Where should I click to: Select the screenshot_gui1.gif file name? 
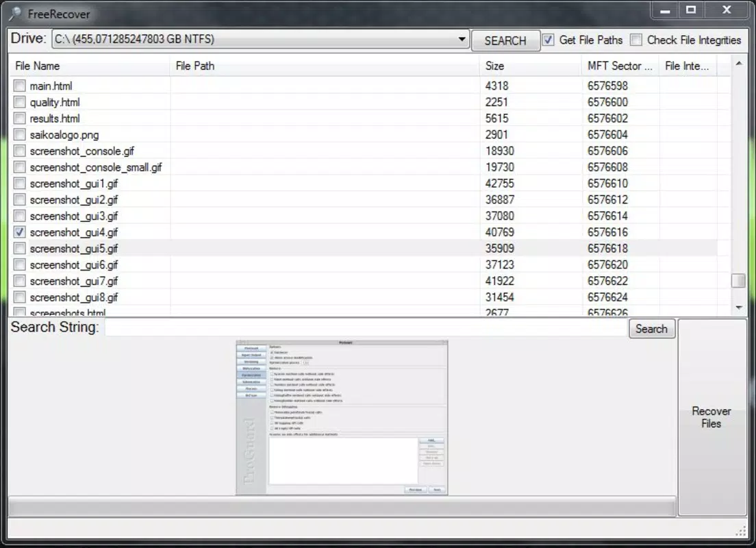74,184
